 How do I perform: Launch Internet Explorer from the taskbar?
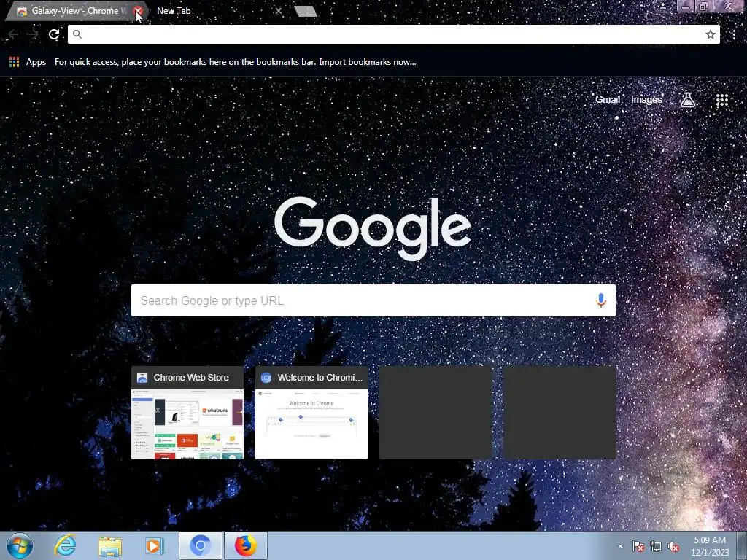[65, 545]
